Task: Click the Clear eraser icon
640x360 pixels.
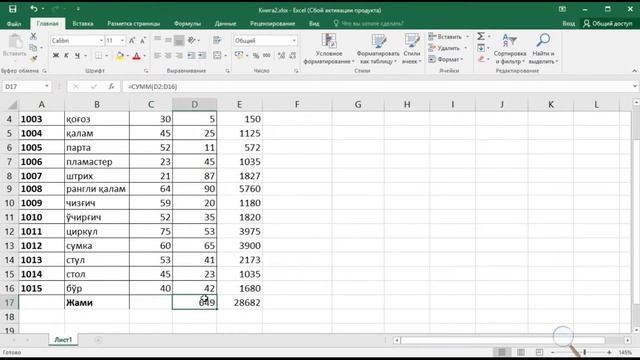Action: [481, 59]
